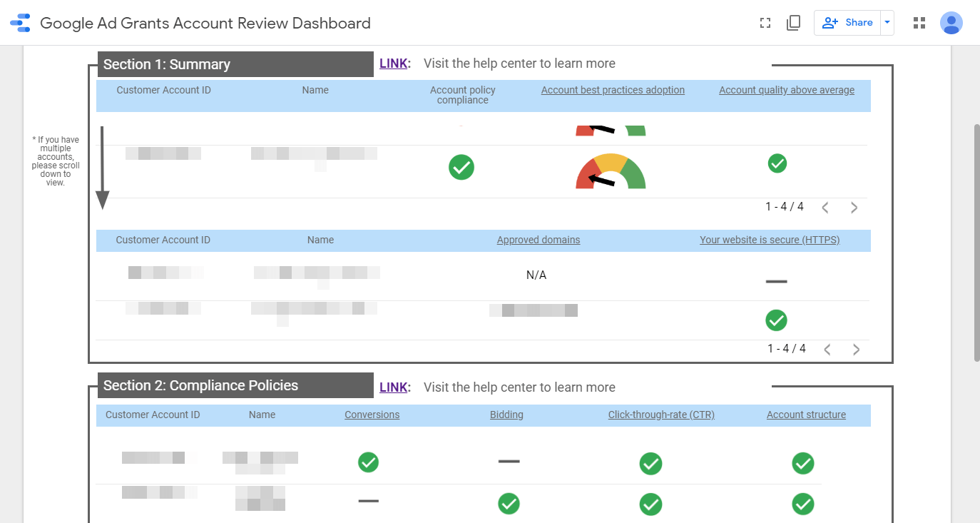Viewport: 980px width, 523px height.
Task: Open the Click-through-rate (CTR) header link
Action: [x=661, y=415]
